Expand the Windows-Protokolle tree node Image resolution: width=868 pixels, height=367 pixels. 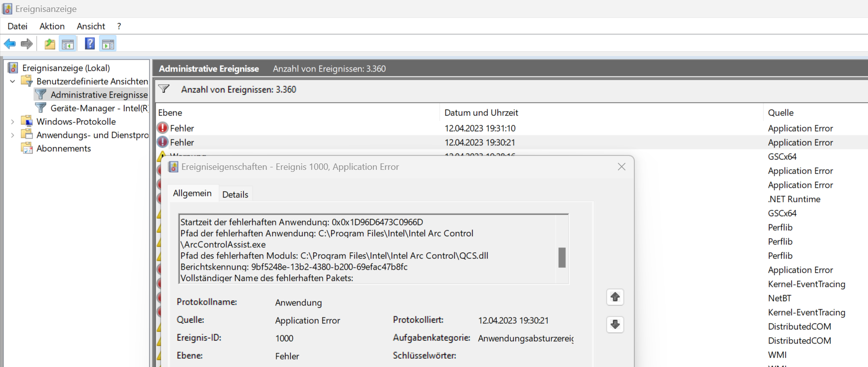coord(12,122)
